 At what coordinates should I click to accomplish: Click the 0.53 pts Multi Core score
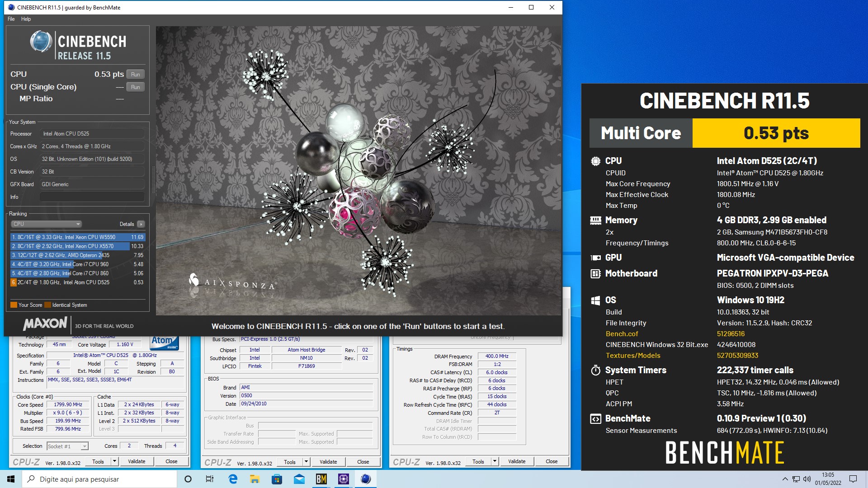coord(776,133)
